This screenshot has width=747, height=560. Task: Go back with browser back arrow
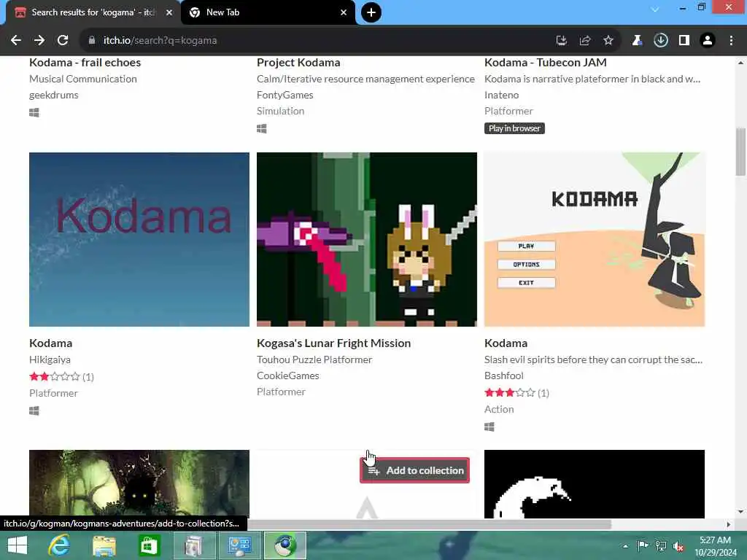pos(16,41)
